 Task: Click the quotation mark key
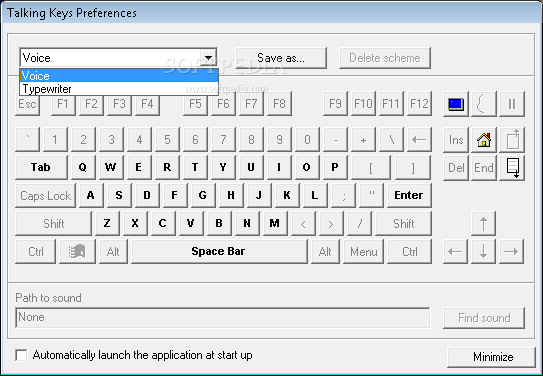[372, 196]
